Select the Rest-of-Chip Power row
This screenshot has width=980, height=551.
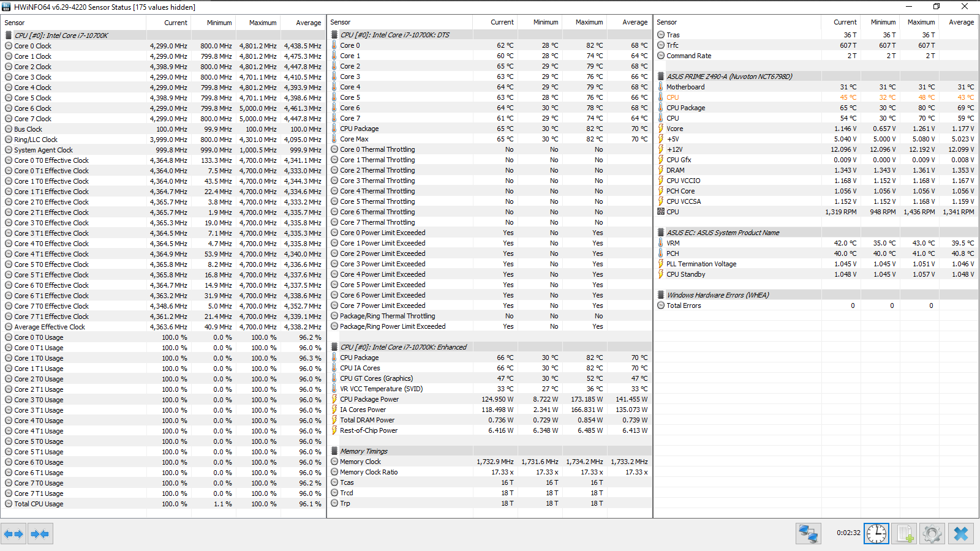click(489, 430)
